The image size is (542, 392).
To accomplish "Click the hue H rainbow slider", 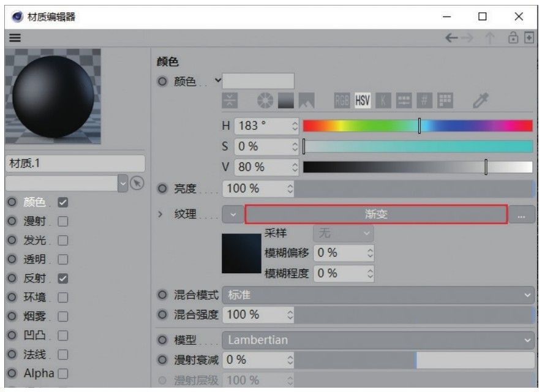I will (418, 126).
